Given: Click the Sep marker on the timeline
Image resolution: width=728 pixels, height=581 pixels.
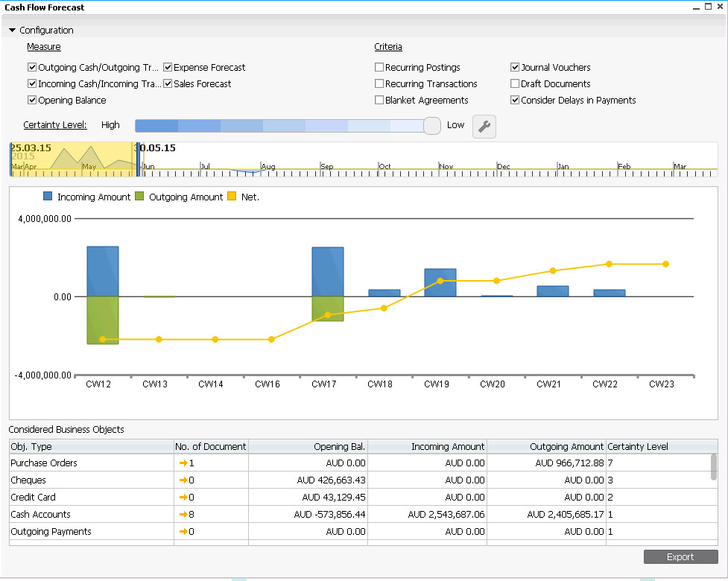Looking at the screenshot, I should tap(327, 167).
